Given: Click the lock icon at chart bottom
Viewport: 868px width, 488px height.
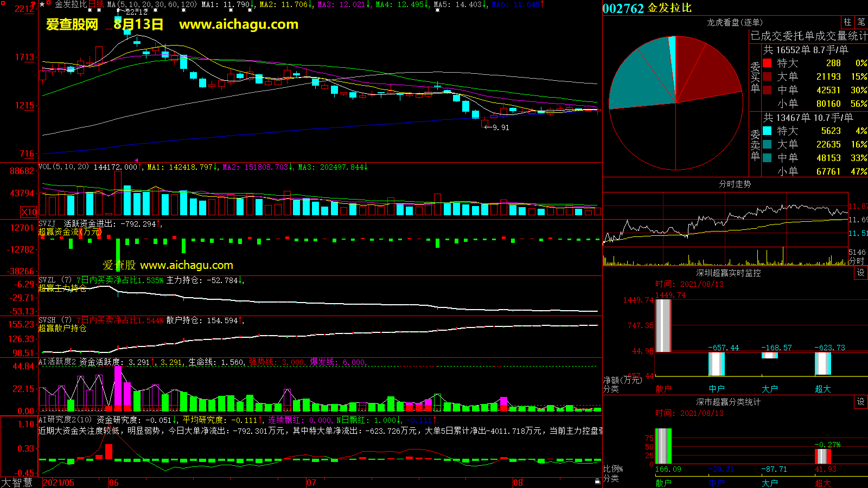Looking at the screenshot, I should click(x=597, y=481).
